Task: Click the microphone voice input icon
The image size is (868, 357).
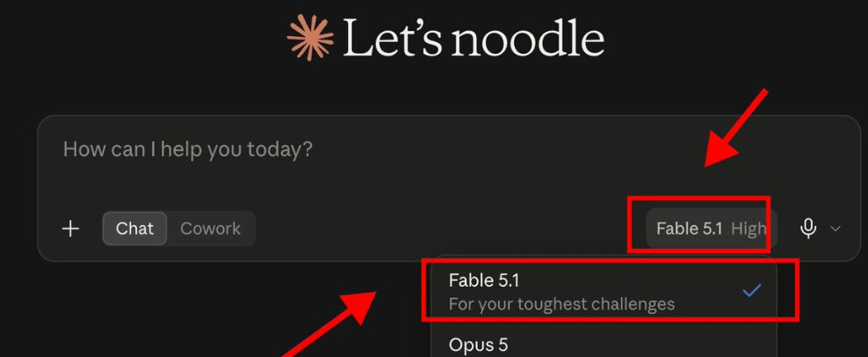Action: (808, 229)
